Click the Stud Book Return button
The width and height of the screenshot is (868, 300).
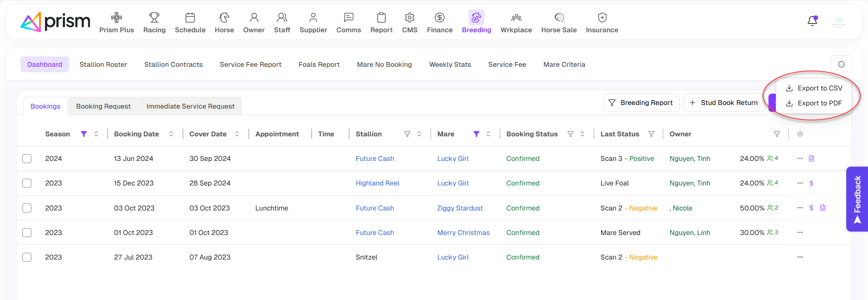pos(723,103)
